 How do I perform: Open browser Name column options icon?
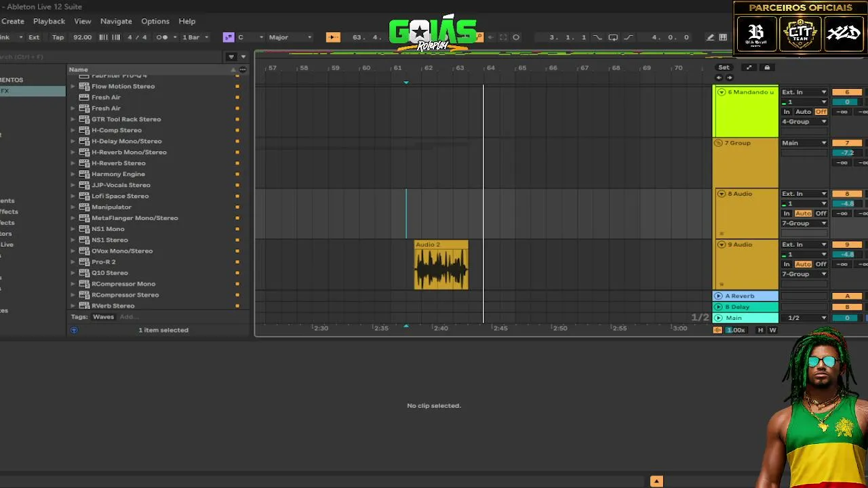pos(242,69)
